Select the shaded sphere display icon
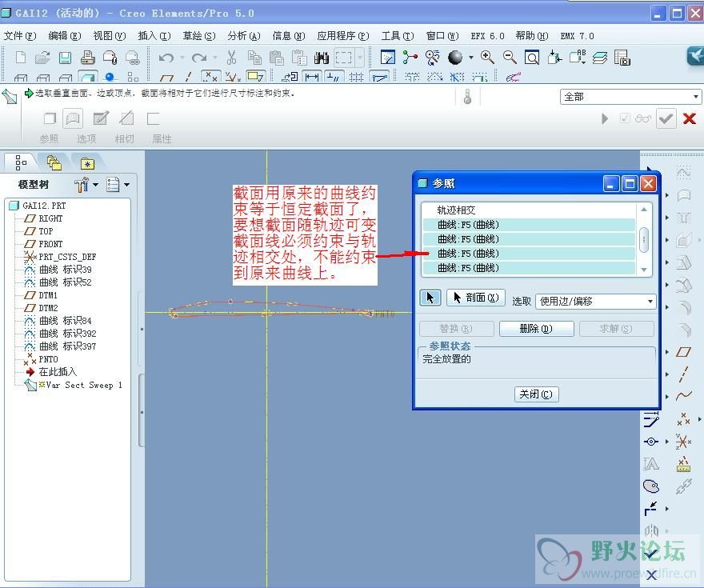 pyautogui.click(x=455, y=58)
